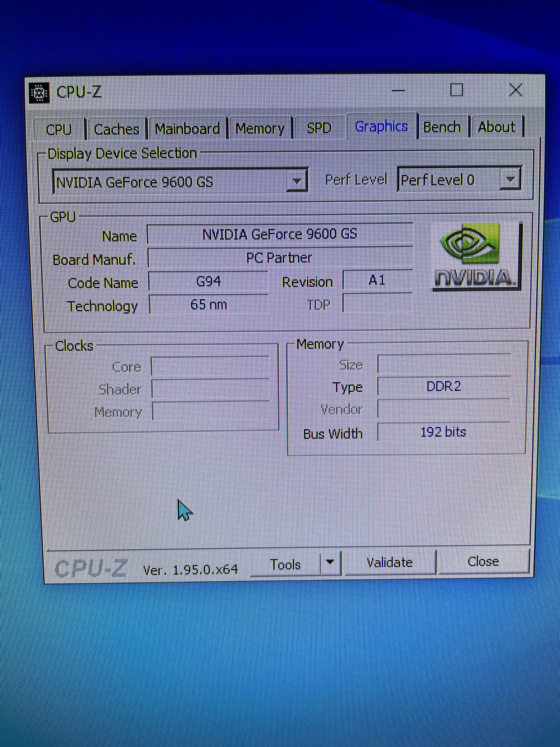Viewport: 560px width, 747px height.
Task: Open the About tab
Action: coord(496,127)
